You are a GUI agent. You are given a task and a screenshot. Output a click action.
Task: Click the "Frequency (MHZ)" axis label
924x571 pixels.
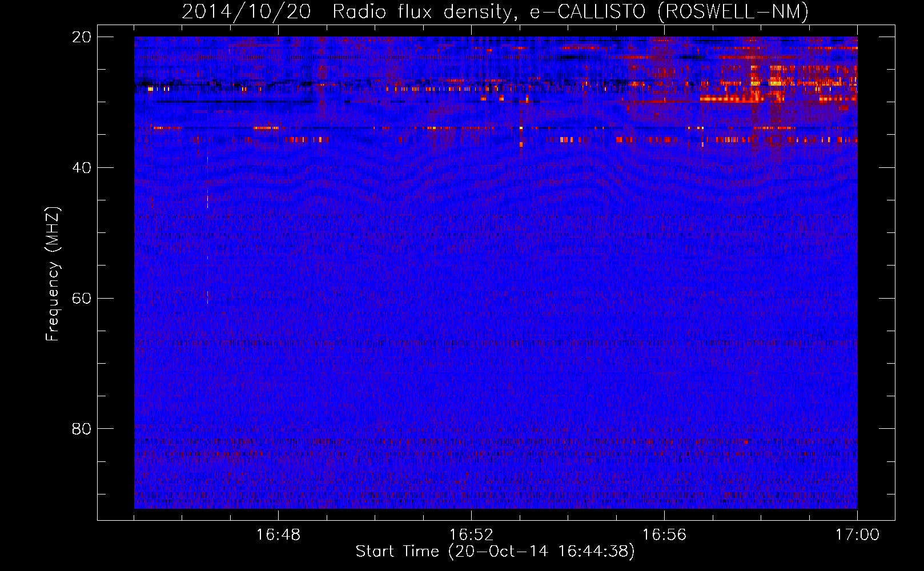(x=53, y=274)
